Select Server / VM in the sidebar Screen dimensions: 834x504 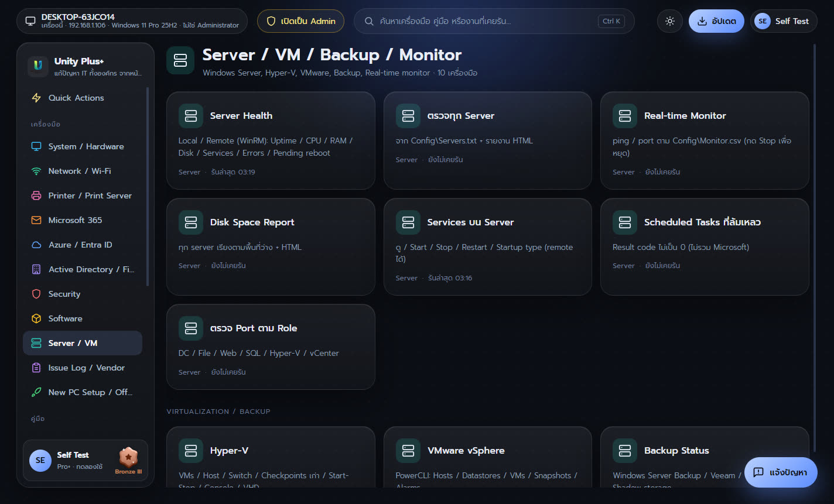tap(83, 343)
